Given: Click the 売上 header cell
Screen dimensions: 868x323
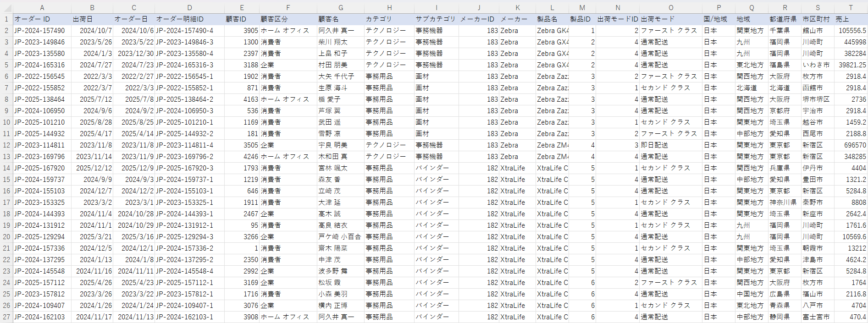Looking at the screenshot, I should tap(851, 19).
